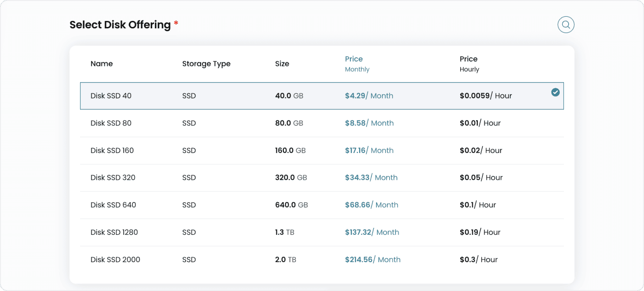Click the $0.05/ Hour price cell
Viewport: 644px width, 291px height.
click(481, 178)
